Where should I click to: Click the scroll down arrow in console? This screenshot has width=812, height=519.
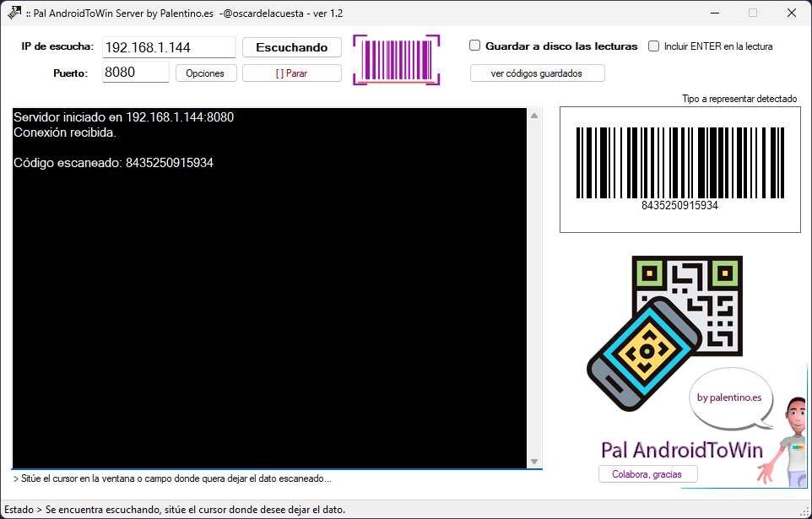coord(534,461)
